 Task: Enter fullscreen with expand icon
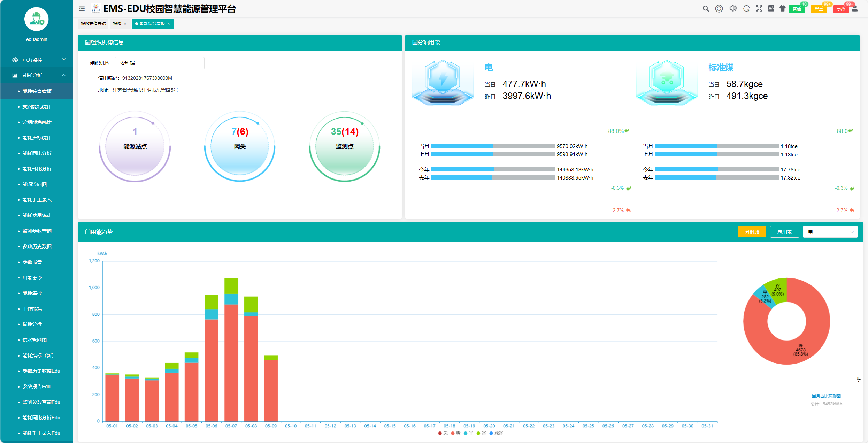click(759, 9)
